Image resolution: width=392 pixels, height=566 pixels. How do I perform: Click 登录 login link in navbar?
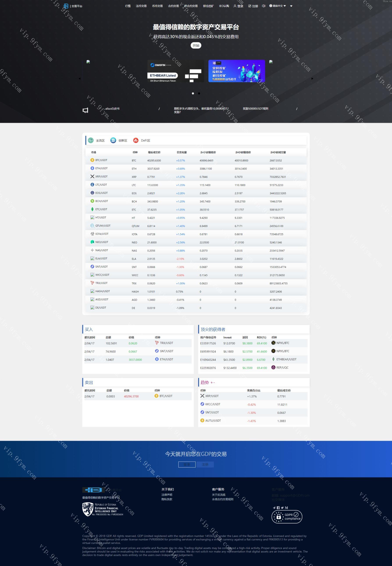[238, 6]
